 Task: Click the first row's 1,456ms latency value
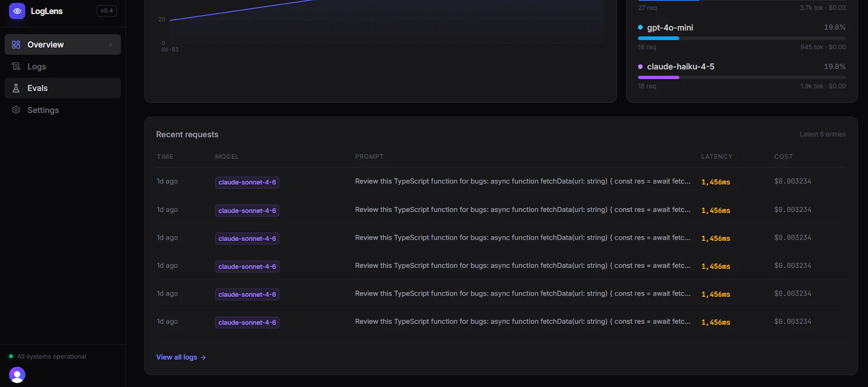click(716, 182)
